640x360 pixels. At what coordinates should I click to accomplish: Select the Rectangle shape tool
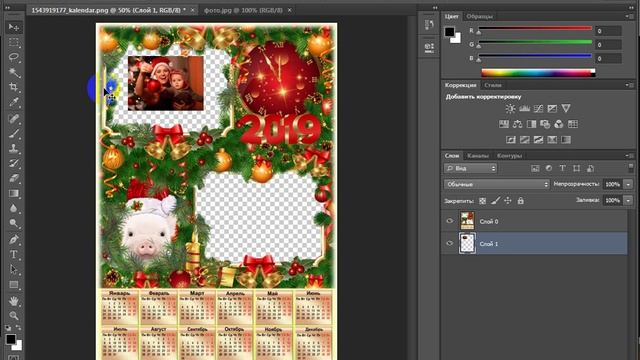14,284
